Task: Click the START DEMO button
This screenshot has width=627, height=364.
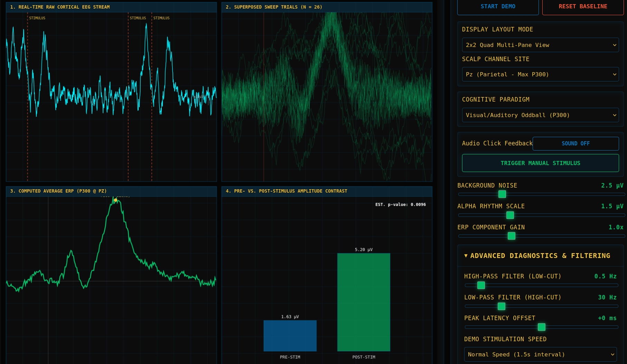Action: pos(498,7)
